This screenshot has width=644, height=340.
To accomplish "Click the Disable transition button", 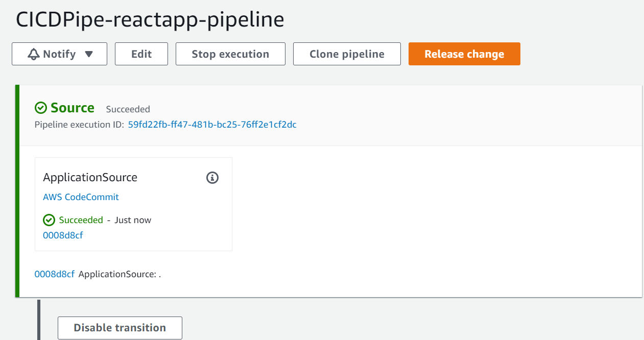I will pyautogui.click(x=120, y=328).
